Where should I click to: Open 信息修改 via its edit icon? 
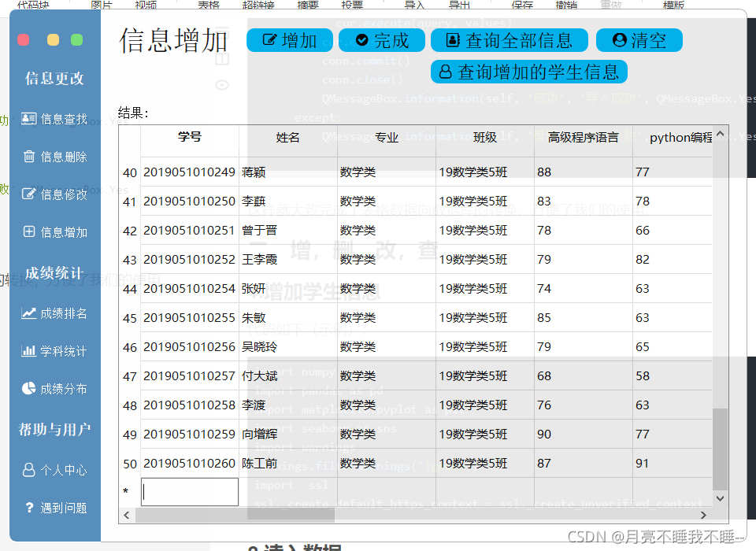click(29, 194)
